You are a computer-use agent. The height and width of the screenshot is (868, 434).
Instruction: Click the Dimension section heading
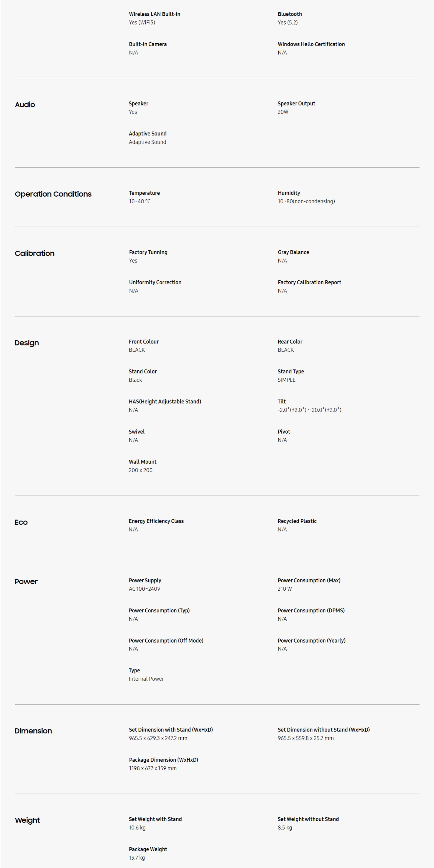pos(33,731)
